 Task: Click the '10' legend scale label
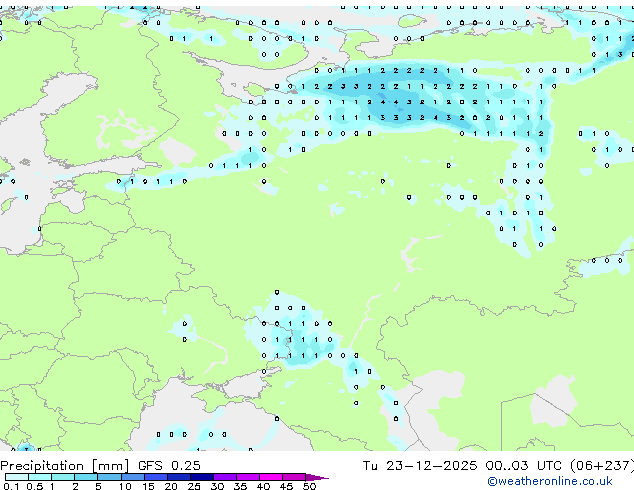(x=125, y=486)
